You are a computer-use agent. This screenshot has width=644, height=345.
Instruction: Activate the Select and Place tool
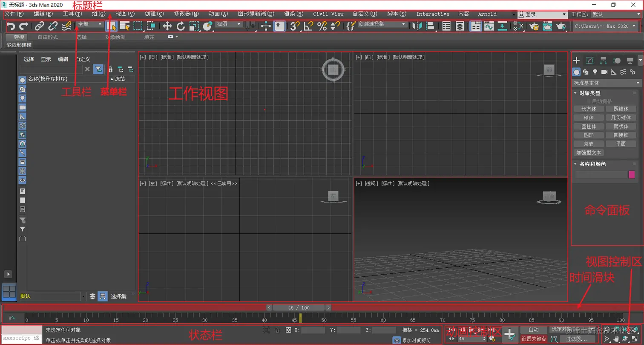(207, 26)
